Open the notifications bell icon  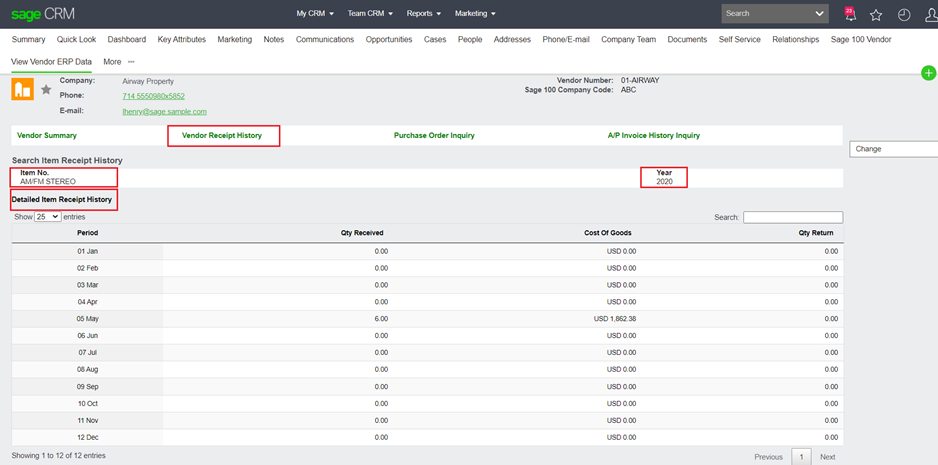pos(850,14)
